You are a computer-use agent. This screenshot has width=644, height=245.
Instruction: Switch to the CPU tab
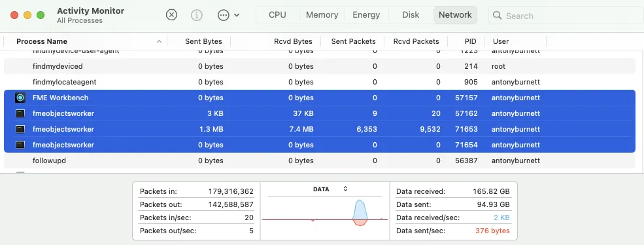(277, 15)
